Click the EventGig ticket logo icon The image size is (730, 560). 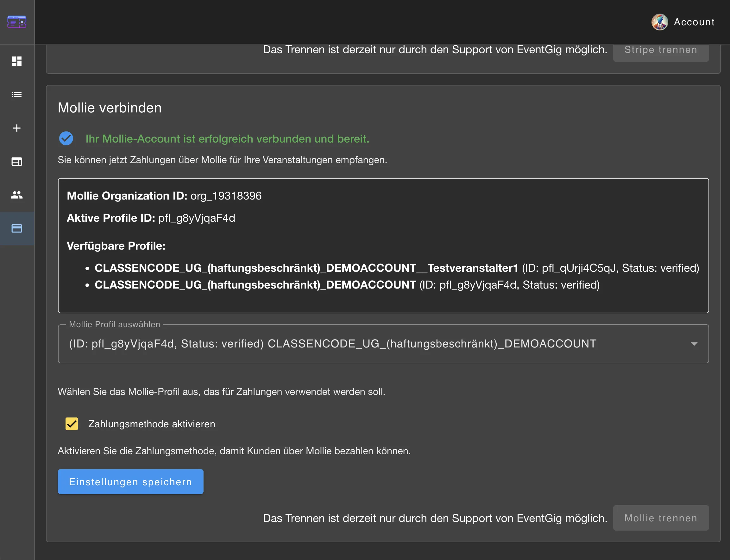(17, 22)
